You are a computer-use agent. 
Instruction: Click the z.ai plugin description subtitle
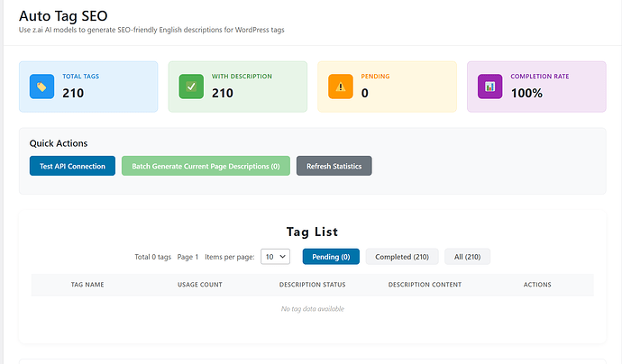pos(151,30)
